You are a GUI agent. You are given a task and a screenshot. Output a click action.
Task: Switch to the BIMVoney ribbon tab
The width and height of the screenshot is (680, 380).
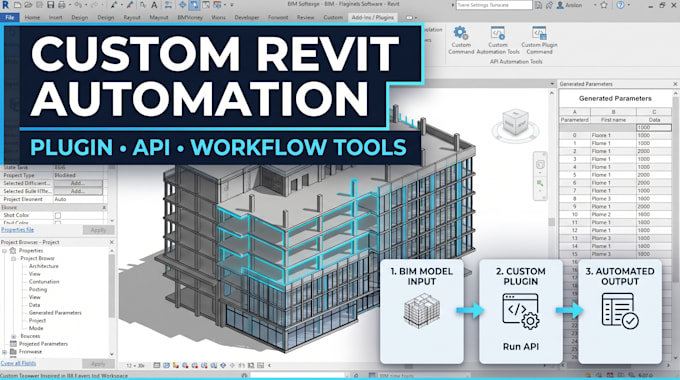(190, 17)
